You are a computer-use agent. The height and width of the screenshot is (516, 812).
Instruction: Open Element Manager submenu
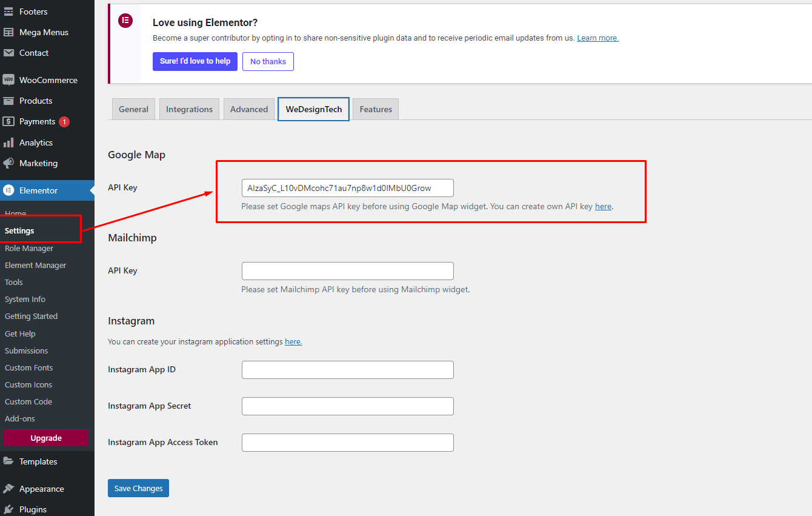click(x=35, y=265)
